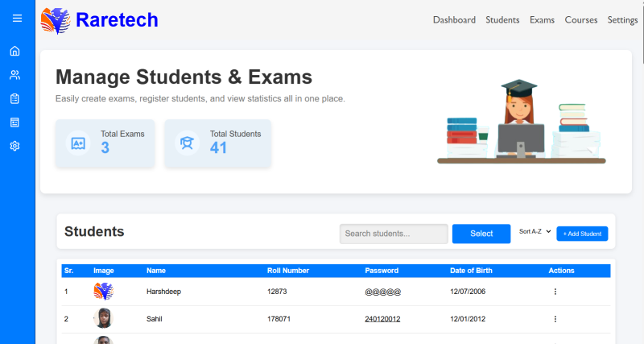Click the Total Exams card icon
The width and height of the screenshot is (644, 344).
pyautogui.click(x=78, y=143)
